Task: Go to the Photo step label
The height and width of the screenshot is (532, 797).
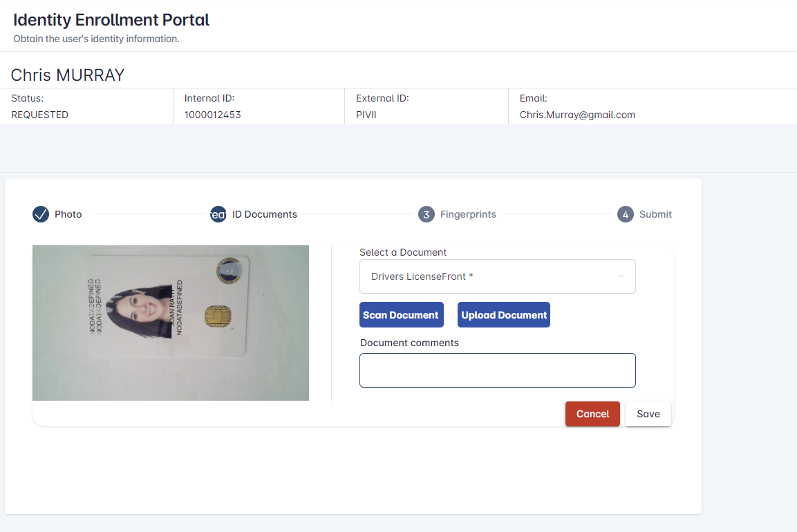Action: click(68, 214)
